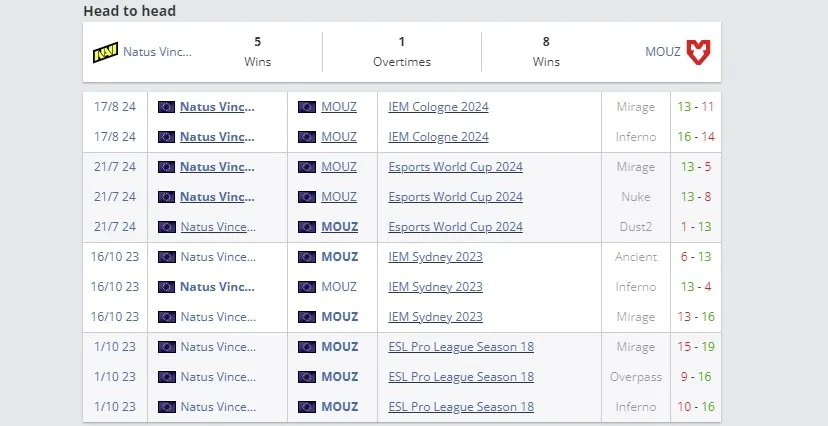Screen dimensions: 828x426
Task: Open IEM Sydney 2023 link on Ancient row
Action: [x=435, y=257]
